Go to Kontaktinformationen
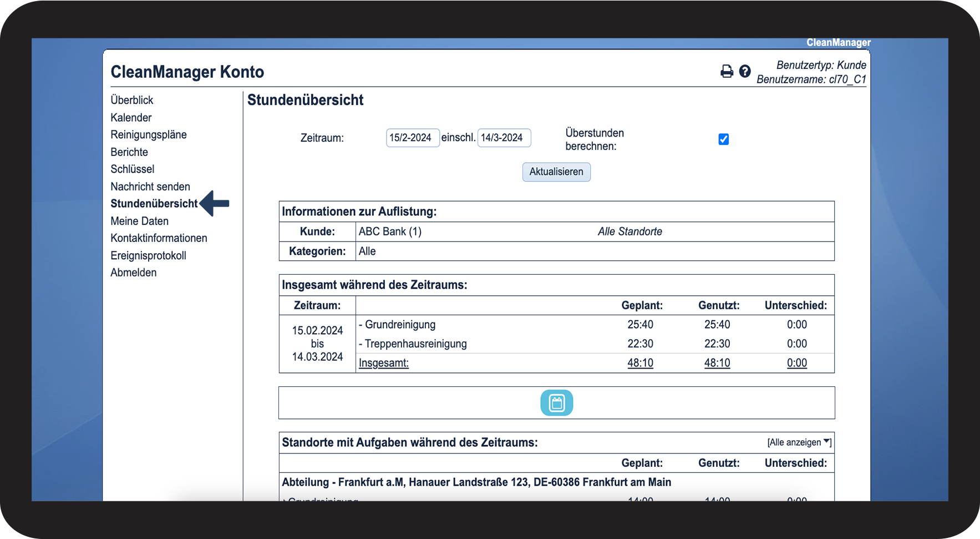Viewport: 980px width, 539px height. [159, 238]
